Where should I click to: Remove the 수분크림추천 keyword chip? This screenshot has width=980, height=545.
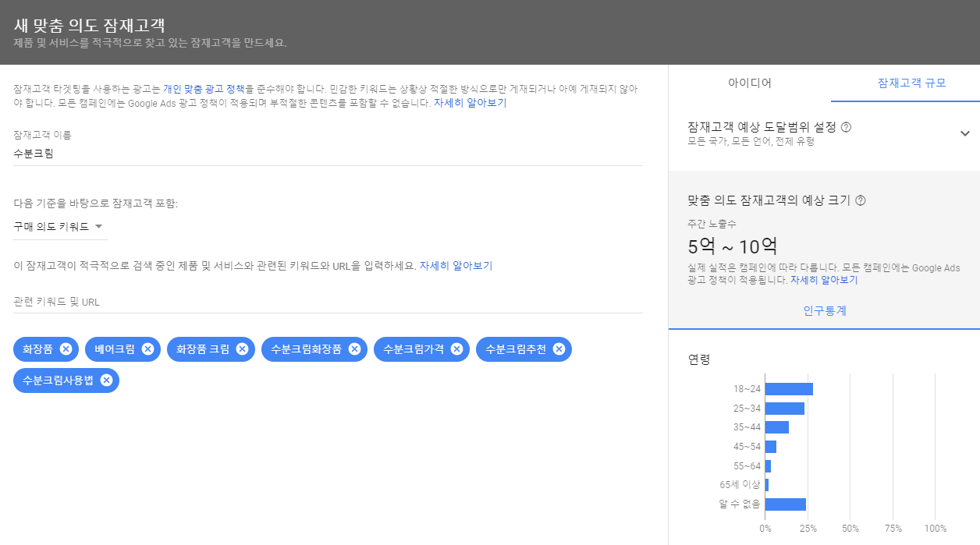(x=559, y=349)
